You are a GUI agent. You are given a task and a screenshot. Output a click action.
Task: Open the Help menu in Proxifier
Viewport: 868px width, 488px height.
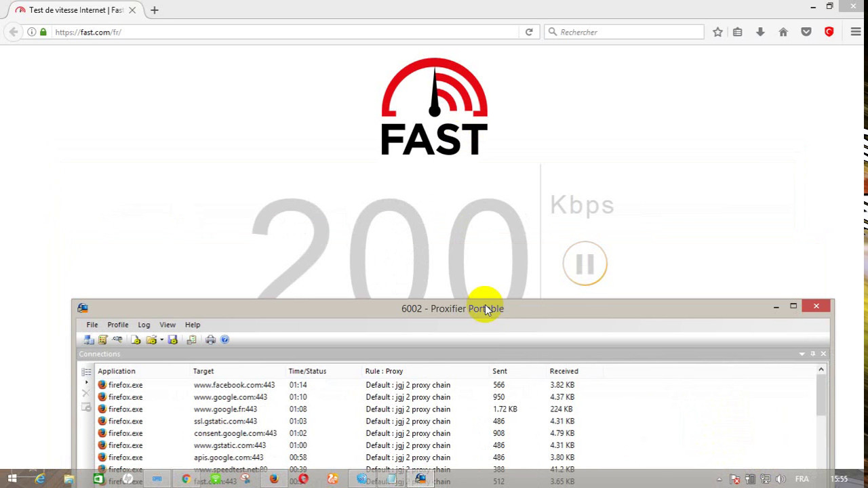193,325
